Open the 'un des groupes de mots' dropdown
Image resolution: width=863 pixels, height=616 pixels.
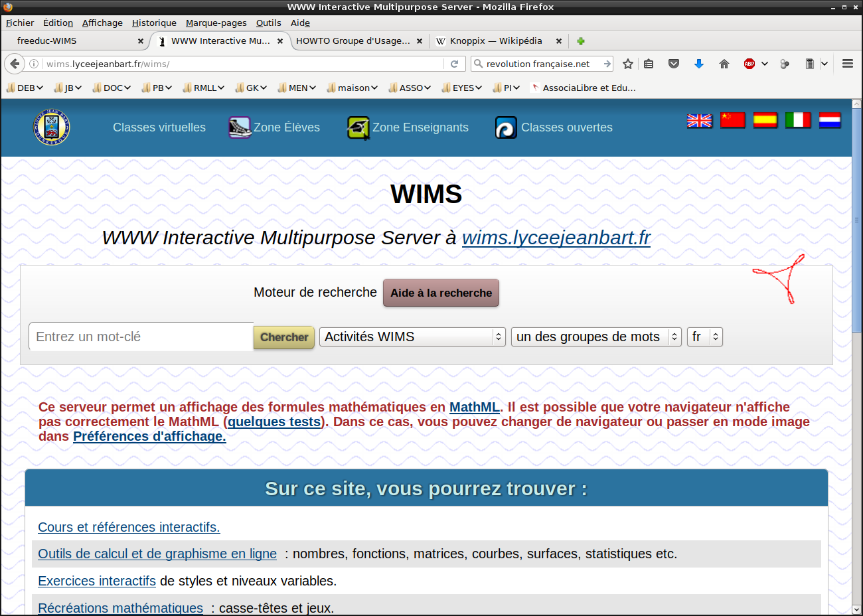[595, 337]
